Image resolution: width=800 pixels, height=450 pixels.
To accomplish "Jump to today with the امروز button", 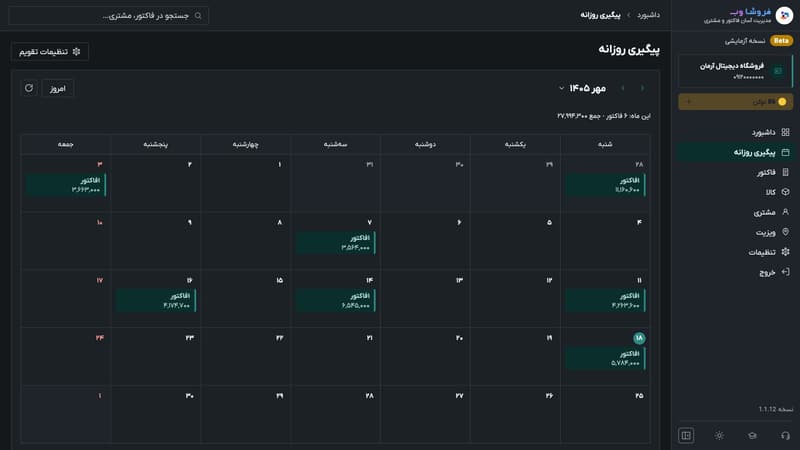I will 58,88.
